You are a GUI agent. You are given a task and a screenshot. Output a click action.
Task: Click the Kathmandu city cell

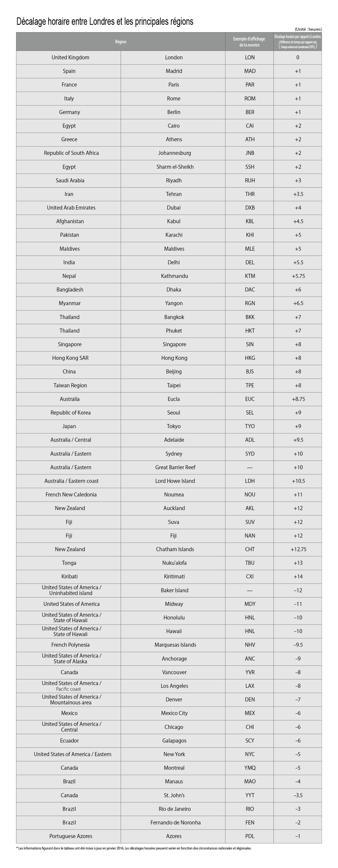coord(174,276)
